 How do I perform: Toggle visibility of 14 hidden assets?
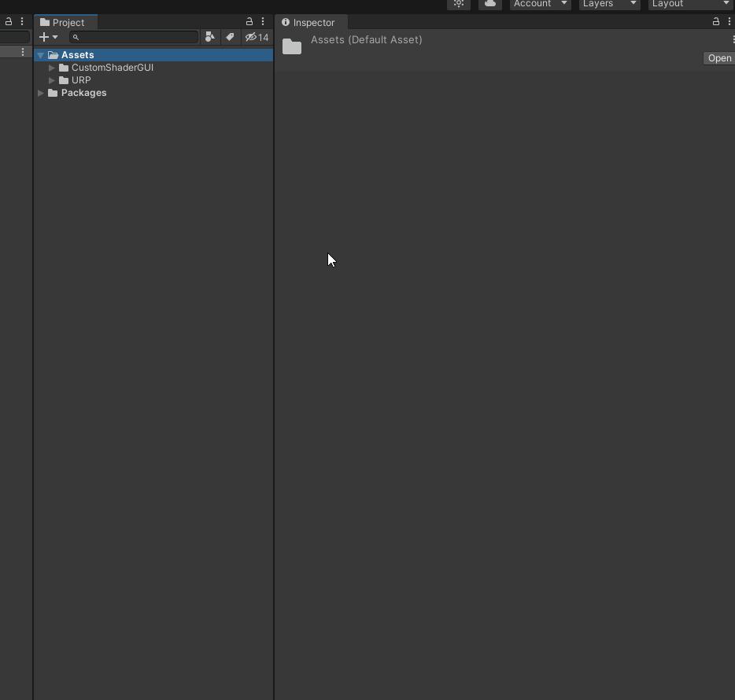[x=256, y=37]
